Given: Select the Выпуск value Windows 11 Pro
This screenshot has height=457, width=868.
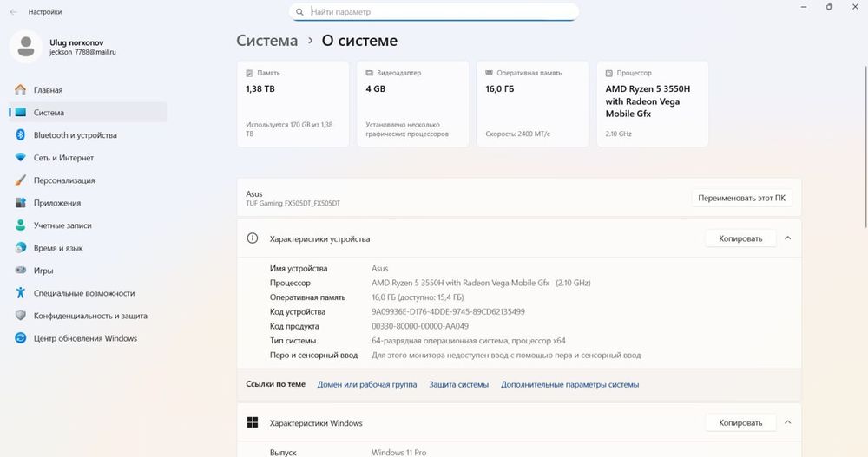Looking at the screenshot, I should 398,452.
